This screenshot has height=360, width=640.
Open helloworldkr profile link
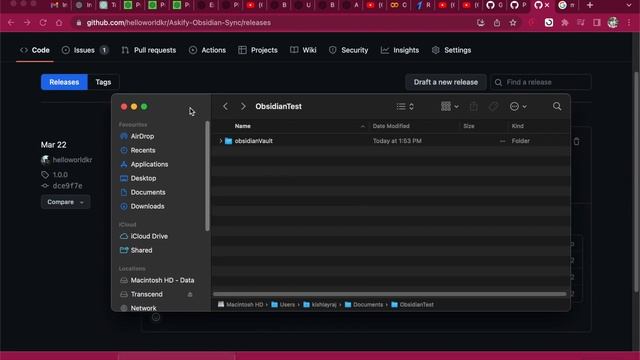72,160
